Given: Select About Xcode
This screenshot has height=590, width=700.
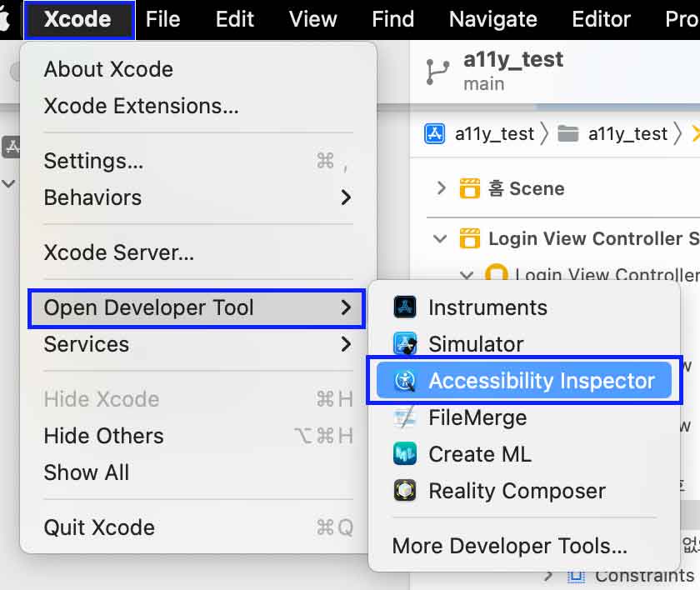Looking at the screenshot, I should (197, 69).
